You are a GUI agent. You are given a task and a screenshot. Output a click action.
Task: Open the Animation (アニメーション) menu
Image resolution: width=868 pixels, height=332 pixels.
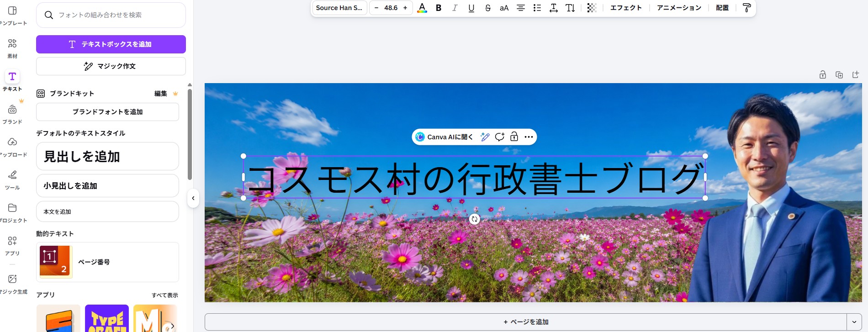point(679,8)
